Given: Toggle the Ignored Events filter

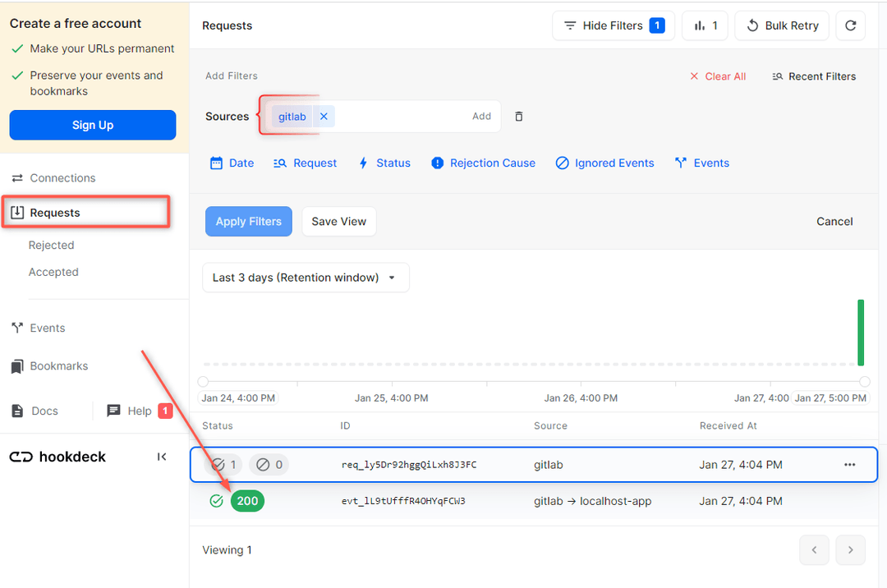Looking at the screenshot, I should pos(604,163).
